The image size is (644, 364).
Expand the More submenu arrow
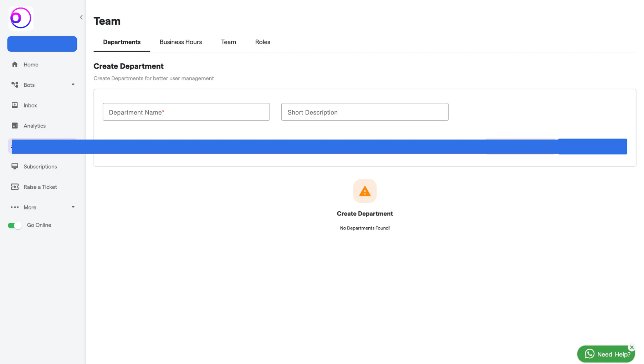pyautogui.click(x=73, y=207)
